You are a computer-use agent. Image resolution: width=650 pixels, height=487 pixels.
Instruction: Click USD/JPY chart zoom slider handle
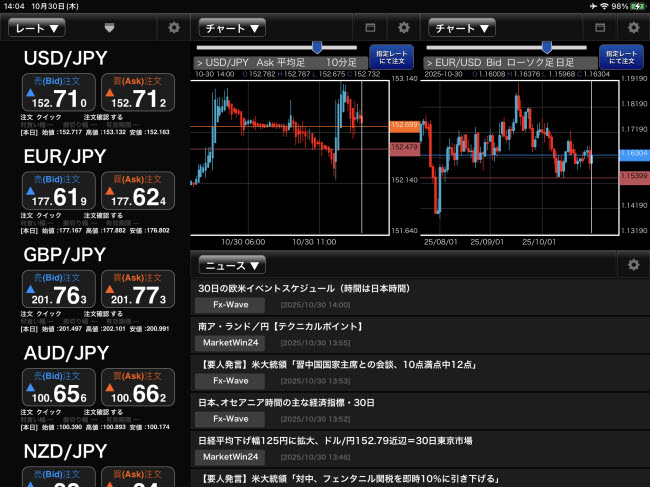pos(317,47)
